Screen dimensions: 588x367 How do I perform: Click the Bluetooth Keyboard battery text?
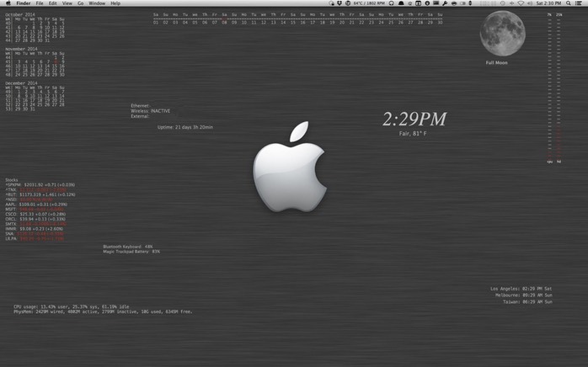coord(128,247)
